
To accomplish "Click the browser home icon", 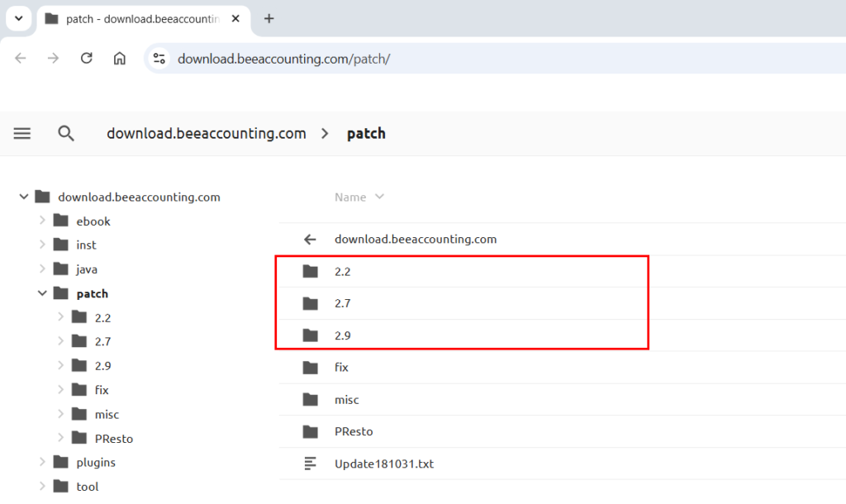I will point(120,59).
